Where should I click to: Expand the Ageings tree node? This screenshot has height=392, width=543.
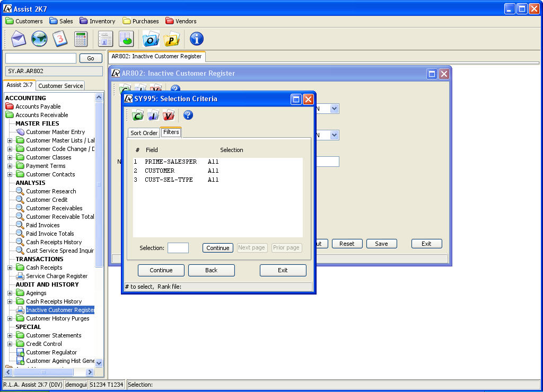tap(10, 293)
